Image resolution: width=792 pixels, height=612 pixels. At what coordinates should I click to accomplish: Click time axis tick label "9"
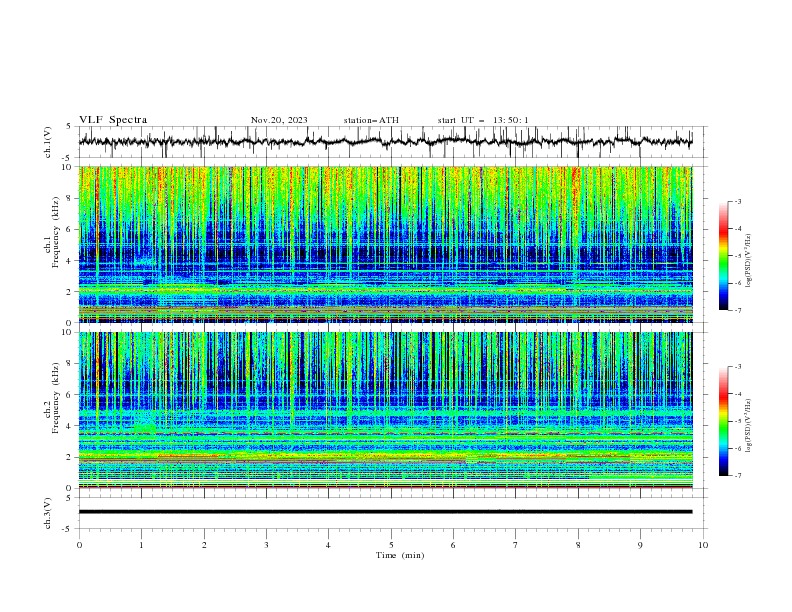(x=640, y=545)
